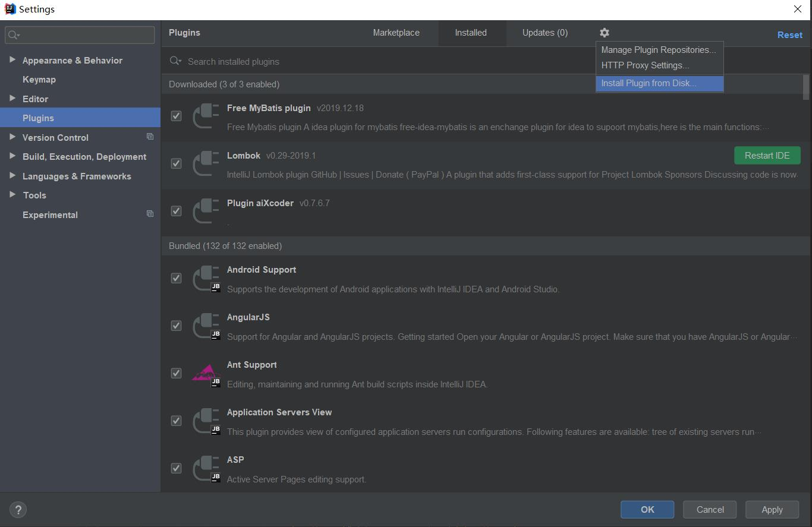Click the Lombok plugin name

tap(244, 156)
